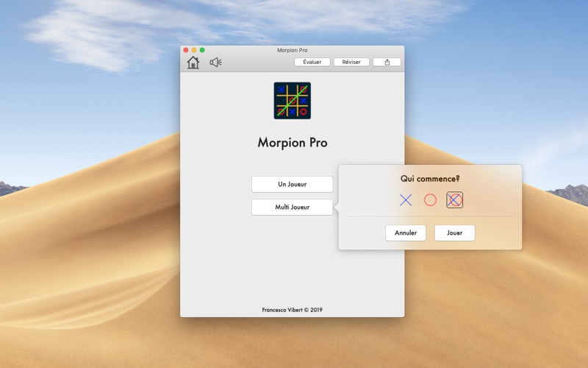Click the Morpion Pro heading text
Image resolution: width=588 pixels, height=368 pixels.
coord(293,143)
